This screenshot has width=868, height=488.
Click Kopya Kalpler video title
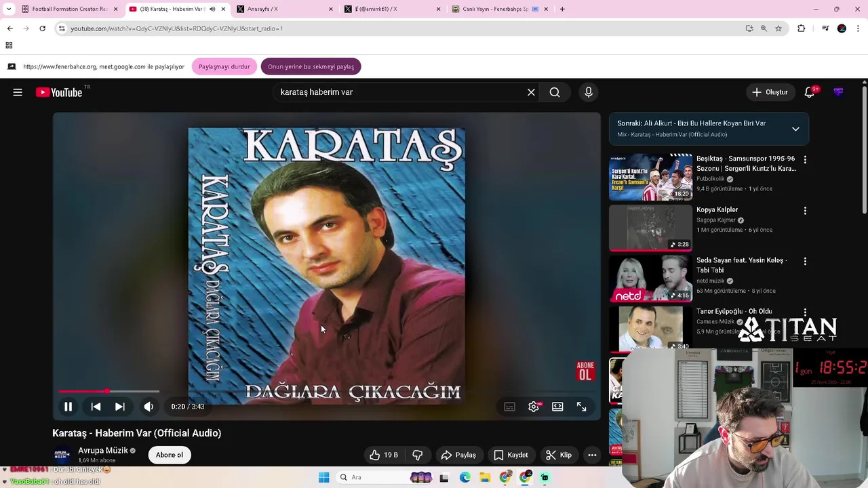717,209
